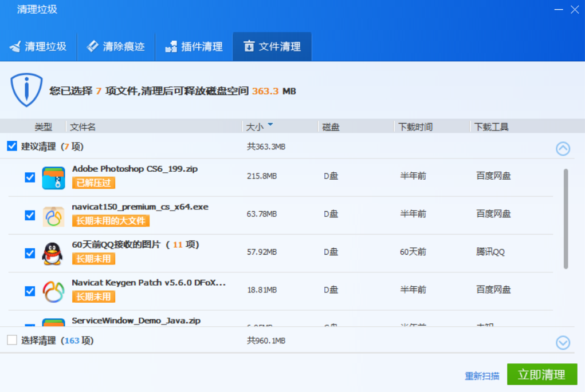Viewport: 585px width, 392px height.
Task: Click the 共960.1MB total text
Action: coord(266,340)
